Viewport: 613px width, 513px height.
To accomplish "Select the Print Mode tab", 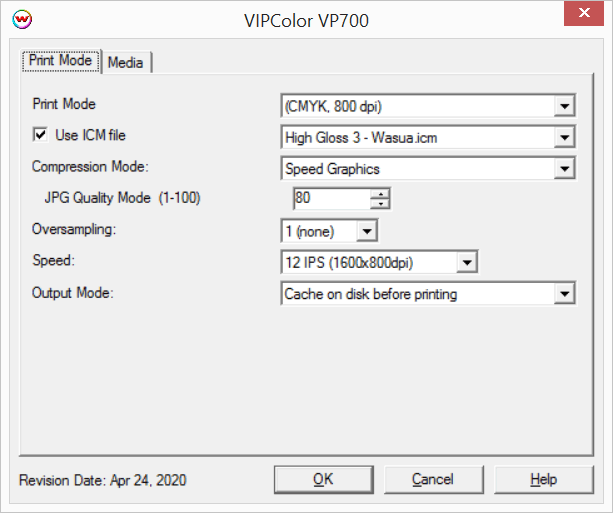I will point(61,61).
